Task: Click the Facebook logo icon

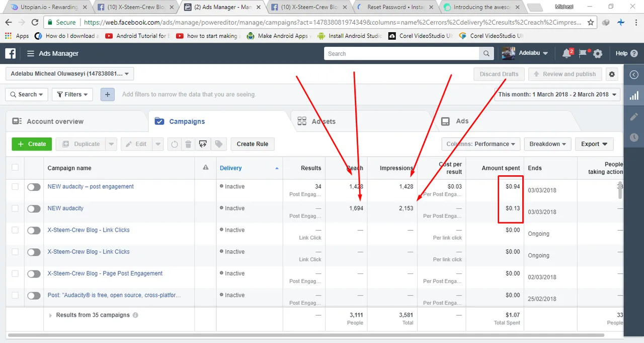Action: [11, 53]
